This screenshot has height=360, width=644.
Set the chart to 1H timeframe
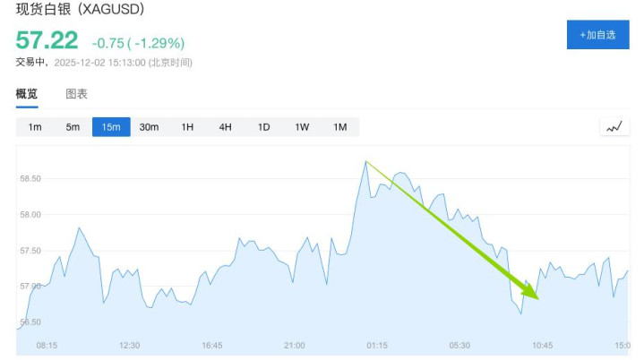tap(187, 127)
